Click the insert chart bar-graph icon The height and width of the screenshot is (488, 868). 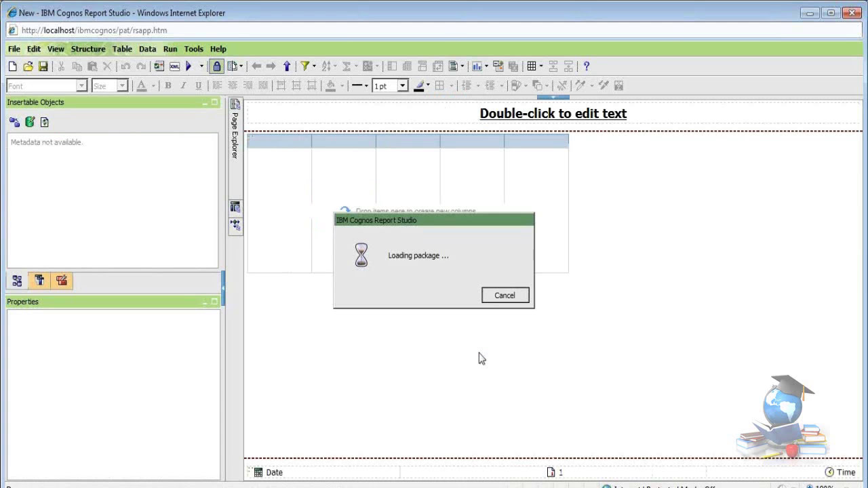pyautogui.click(x=477, y=66)
